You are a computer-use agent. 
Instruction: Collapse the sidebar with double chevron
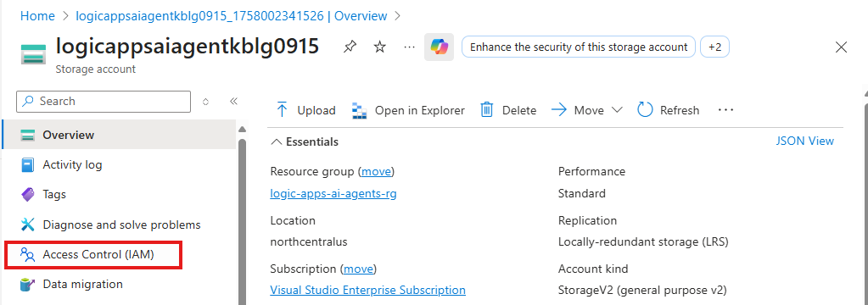click(233, 101)
